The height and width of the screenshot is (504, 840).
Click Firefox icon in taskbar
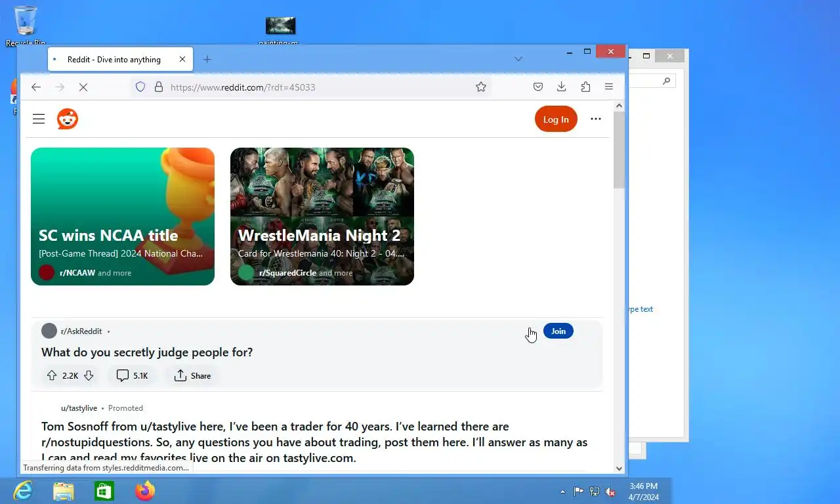pyautogui.click(x=145, y=491)
